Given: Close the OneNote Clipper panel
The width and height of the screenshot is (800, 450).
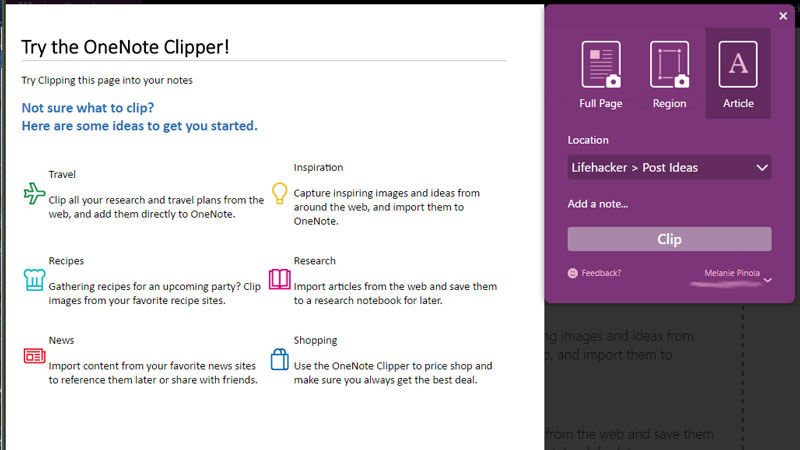Looking at the screenshot, I should pyautogui.click(x=783, y=16).
